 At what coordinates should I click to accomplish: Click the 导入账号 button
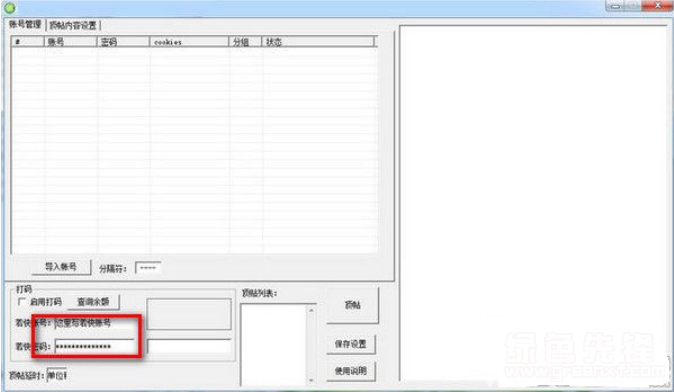click(61, 266)
